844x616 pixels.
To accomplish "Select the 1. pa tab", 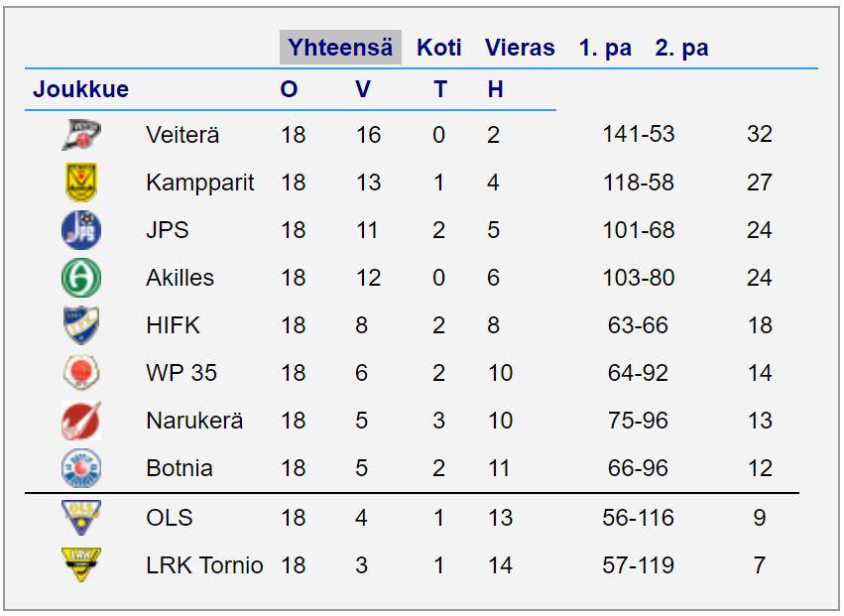I will point(605,48).
